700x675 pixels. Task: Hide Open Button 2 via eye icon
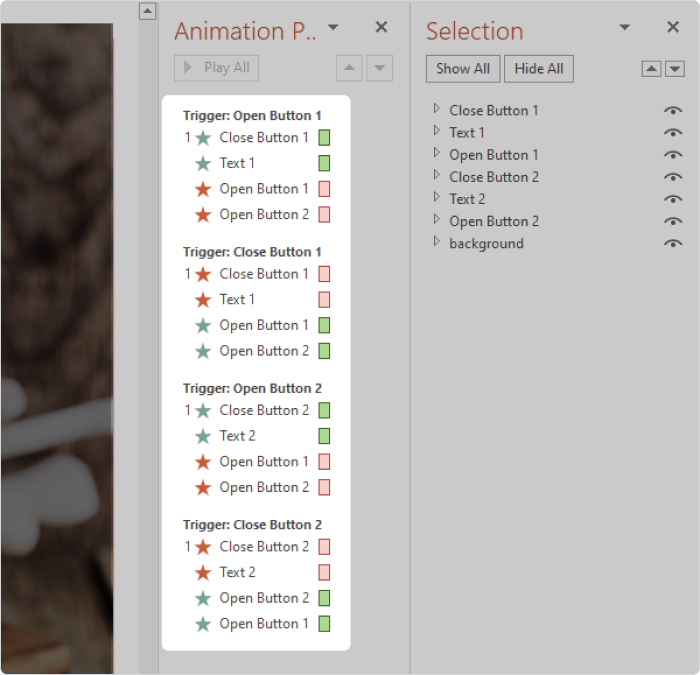(x=673, y=221)
